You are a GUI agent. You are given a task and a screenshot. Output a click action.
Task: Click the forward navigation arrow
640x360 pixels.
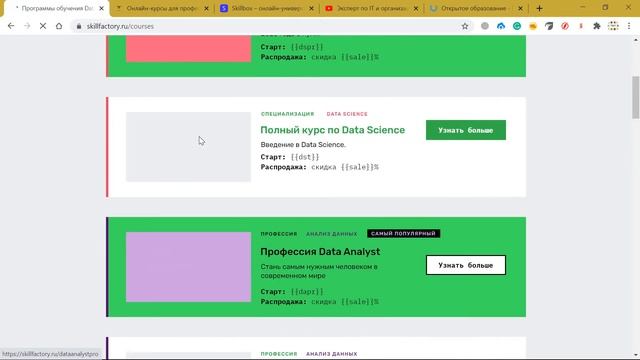point(27,26)
